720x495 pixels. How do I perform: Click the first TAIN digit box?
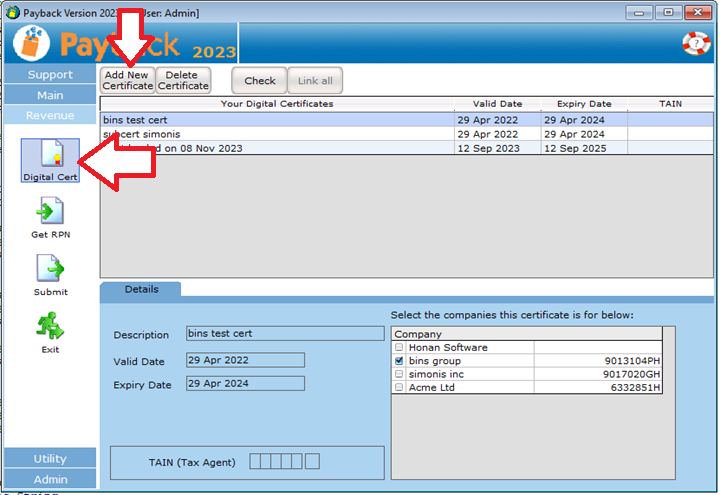tap(256, 461)
